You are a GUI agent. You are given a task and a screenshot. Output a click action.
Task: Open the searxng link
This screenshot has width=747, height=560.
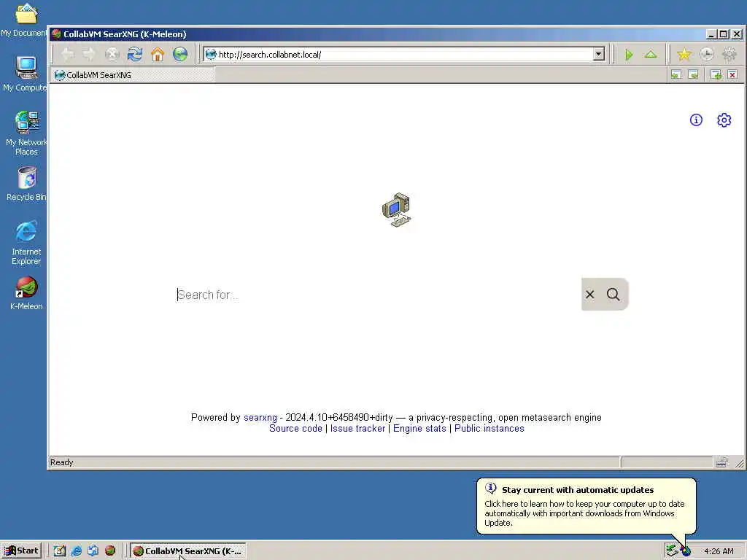260,418
